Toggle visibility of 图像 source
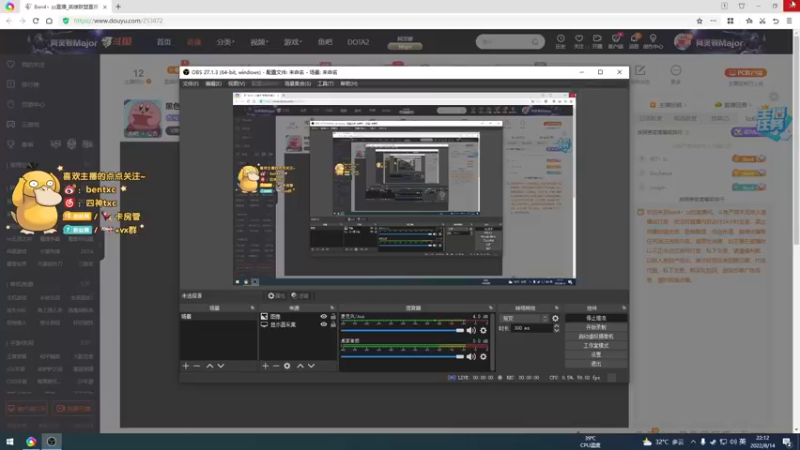Viewport: 800px width, 450px height. coord(323,316)
